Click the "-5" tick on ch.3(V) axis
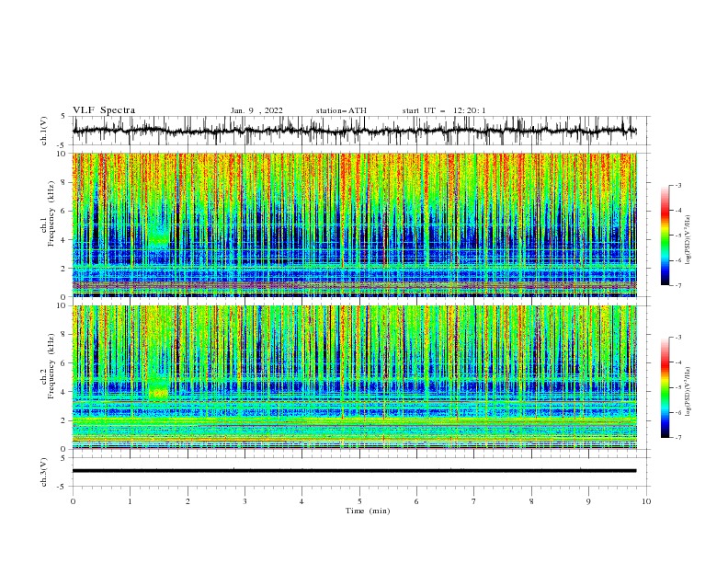The image size is (728, 563). [63, 487]
